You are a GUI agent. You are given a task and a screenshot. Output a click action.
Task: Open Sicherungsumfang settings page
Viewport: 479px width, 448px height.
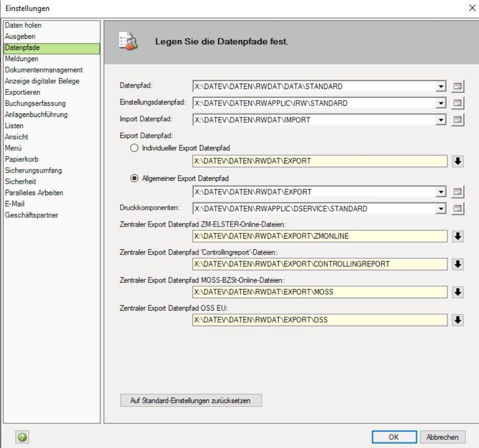[x=52, y=171]
